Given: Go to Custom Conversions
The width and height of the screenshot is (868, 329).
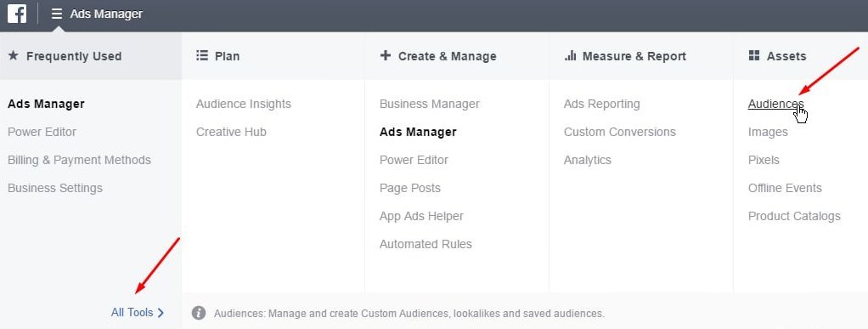Looking at the screenshot, I should pos(620,132).
